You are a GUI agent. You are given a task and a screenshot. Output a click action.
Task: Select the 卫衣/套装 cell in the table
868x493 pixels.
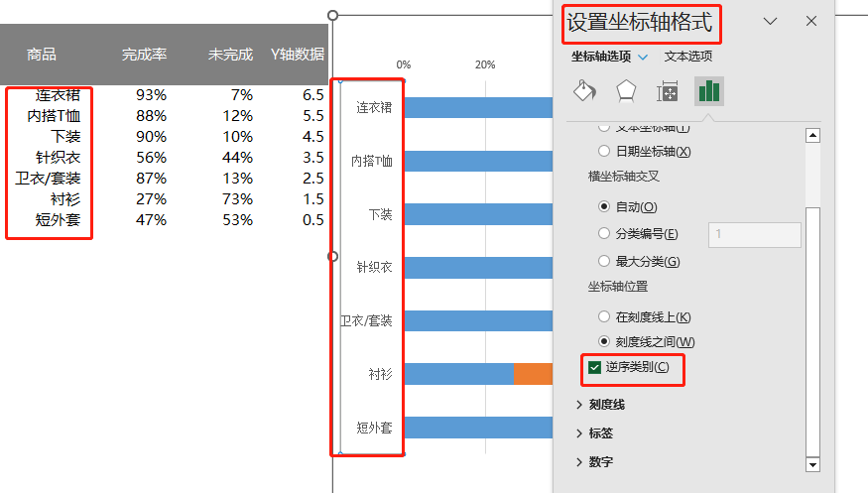[x=48, y=179]
